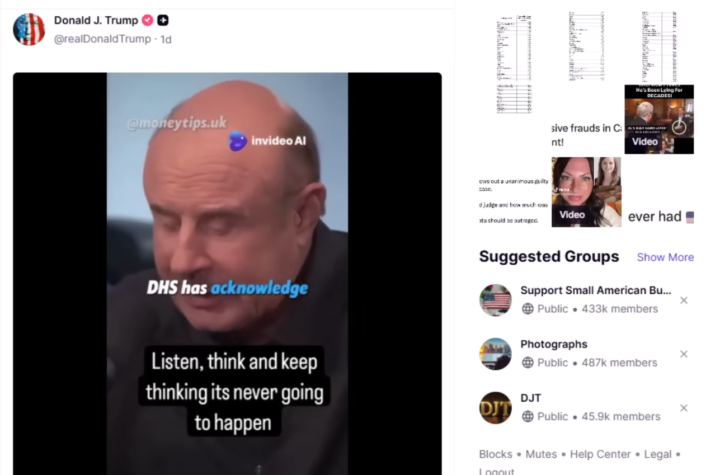Open video thumbnail of woman with dark hair
This screenshot has width=720, height=475.
point(586,192)
